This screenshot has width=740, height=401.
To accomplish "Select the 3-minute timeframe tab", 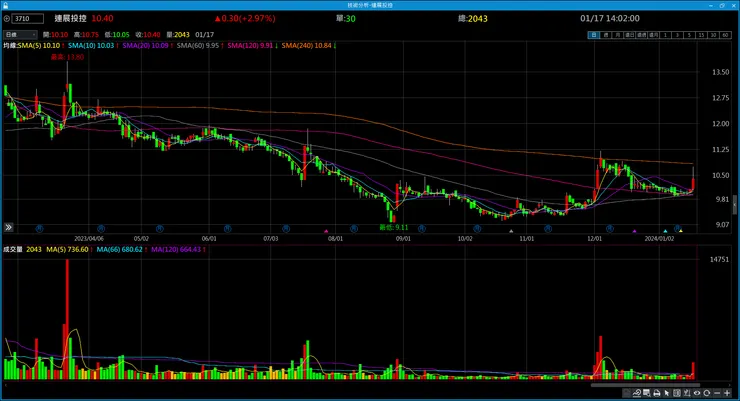I will tap(677, 35).
